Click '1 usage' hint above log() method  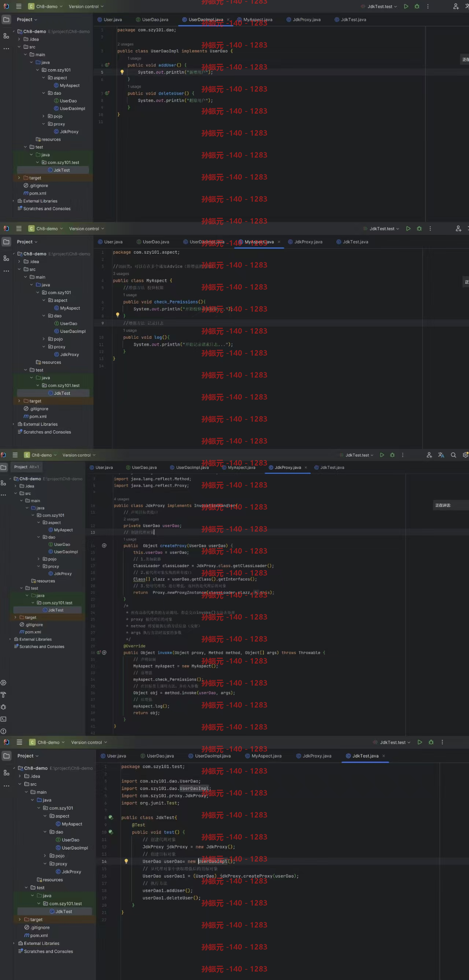click(x=130, y=330)
